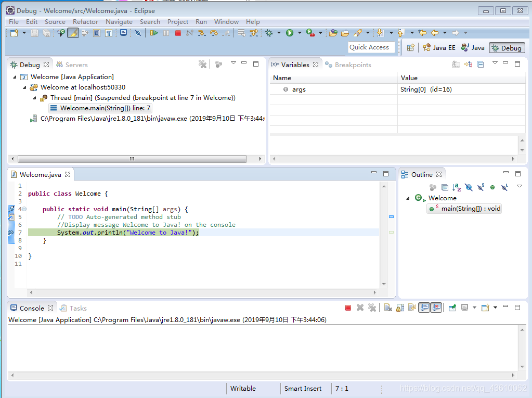532x398 pixels.
Task: Click the Skip All Breakpoints icon
Action: [x=138, y=33]
